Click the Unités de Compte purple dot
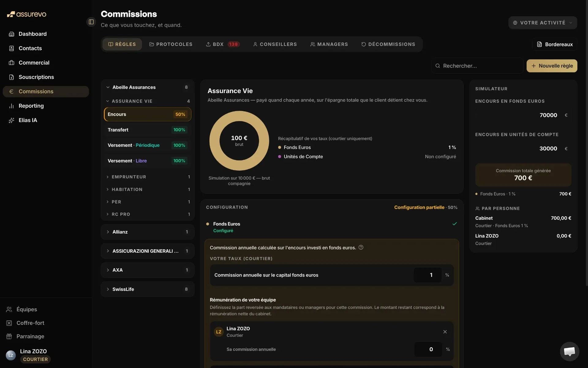Screen dimensions: 588x368 (280, 157)
